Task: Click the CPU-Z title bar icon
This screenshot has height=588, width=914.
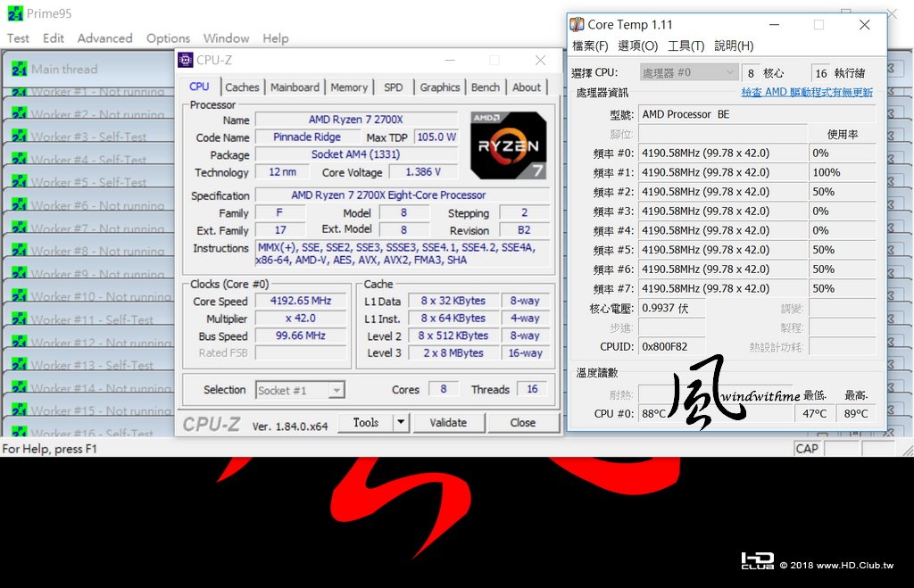Action: tap(186, 60)
